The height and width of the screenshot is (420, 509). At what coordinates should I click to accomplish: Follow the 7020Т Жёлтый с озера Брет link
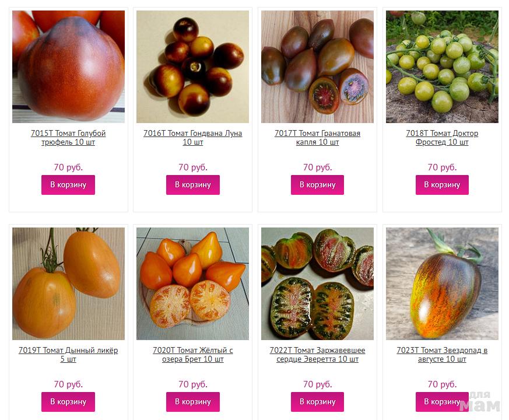[193, 355]
